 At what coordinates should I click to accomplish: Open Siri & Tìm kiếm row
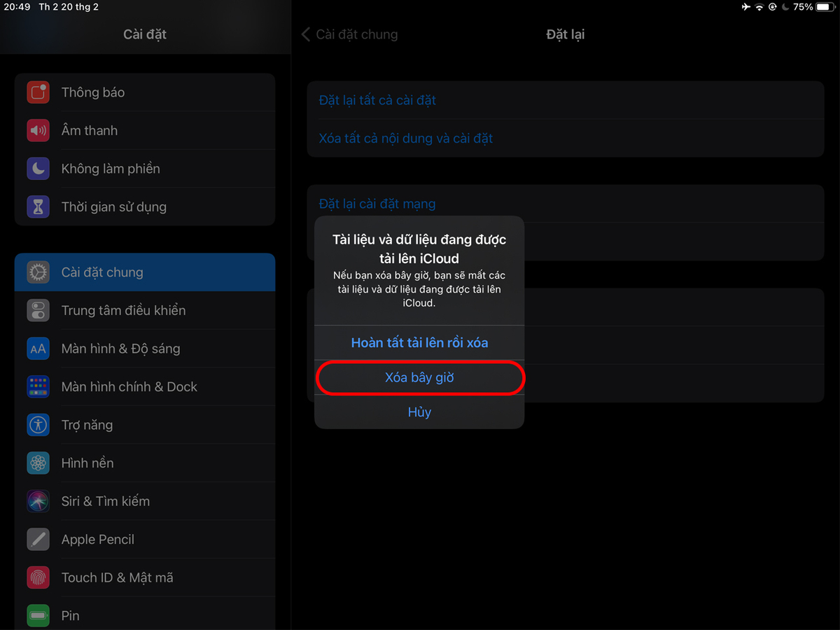click(145, 501)
